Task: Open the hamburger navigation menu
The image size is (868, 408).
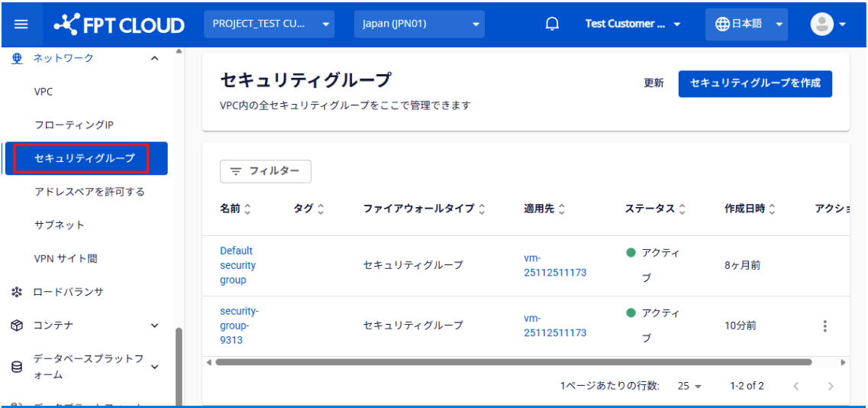Action: [x=21, y=24]
